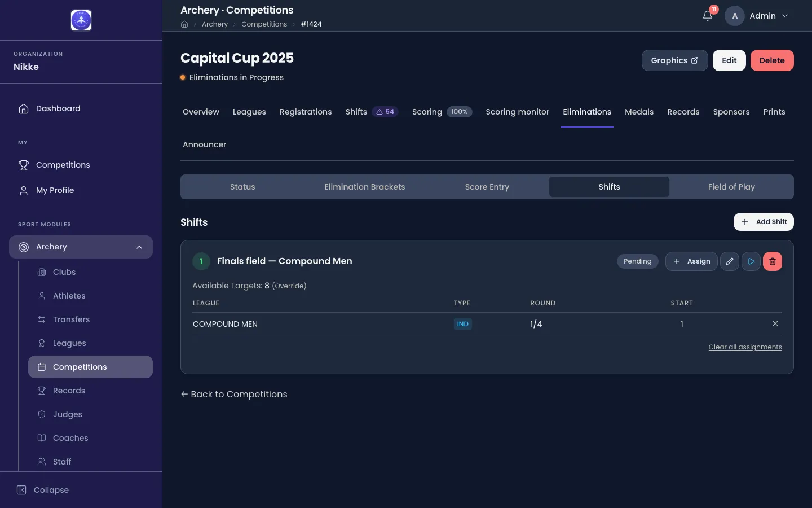Open Judges in the sidebar

coord(90,414)
